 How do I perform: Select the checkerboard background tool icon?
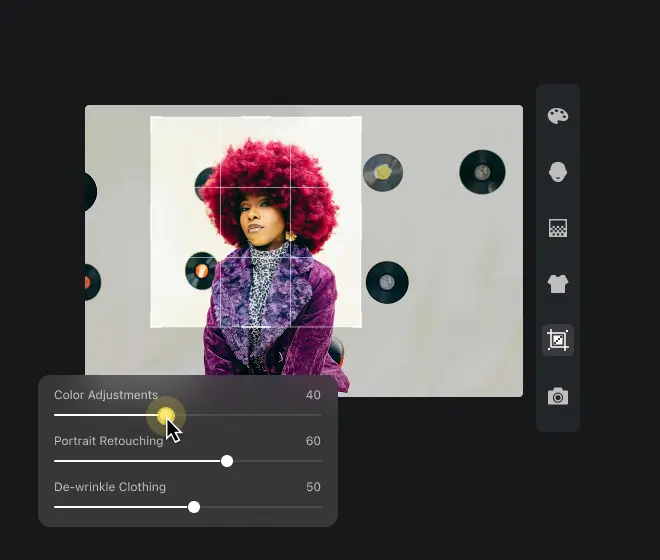tap(558, 229)
